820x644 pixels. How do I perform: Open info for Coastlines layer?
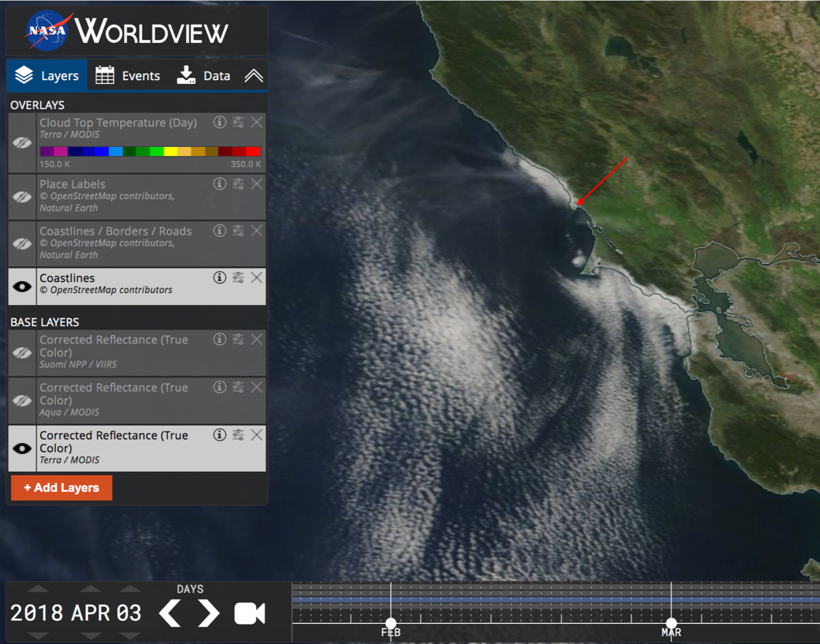(x=220, y=278)
